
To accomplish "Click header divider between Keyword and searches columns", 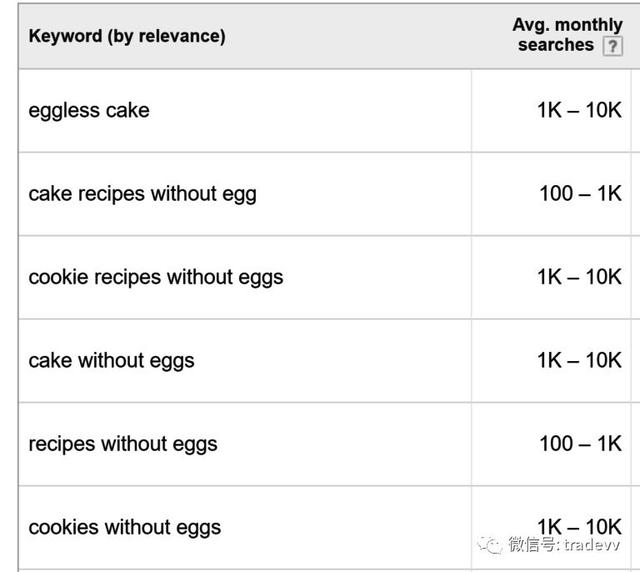I will [471, 36].
